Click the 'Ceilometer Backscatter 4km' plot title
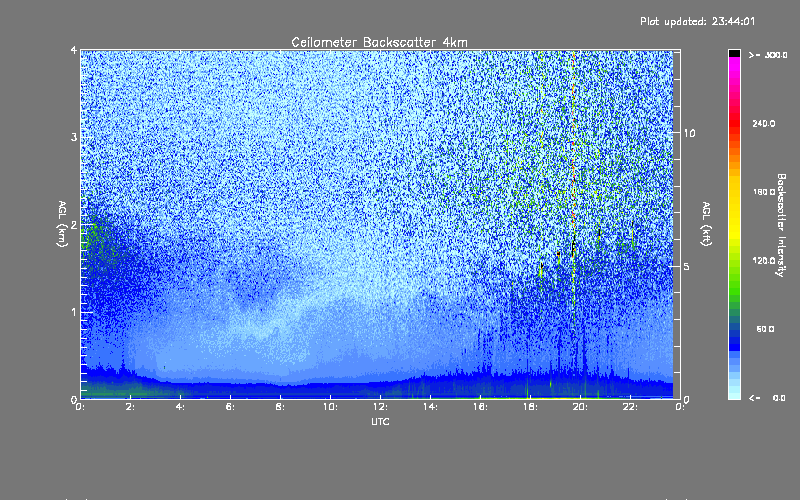800x500 pixels. click(379, 42)
